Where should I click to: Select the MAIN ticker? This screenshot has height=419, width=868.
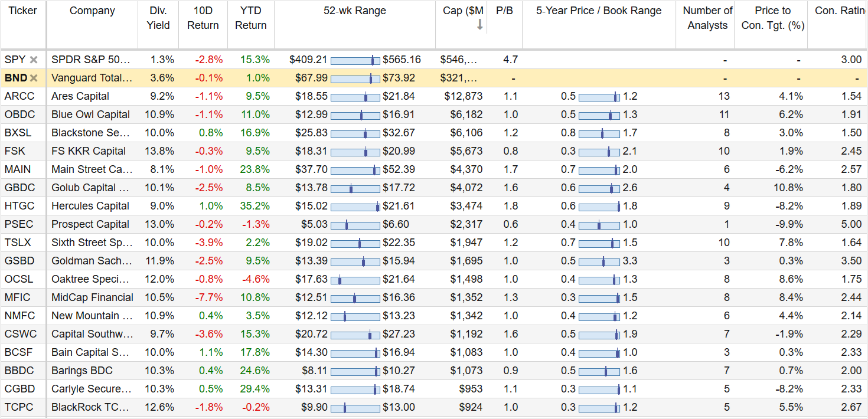(18, 169)
